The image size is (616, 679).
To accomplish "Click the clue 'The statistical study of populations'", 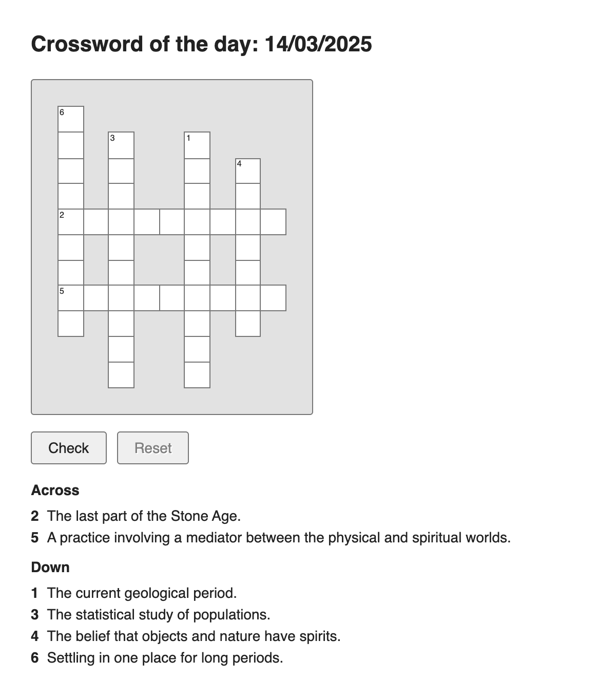I will tap(159, 614).
